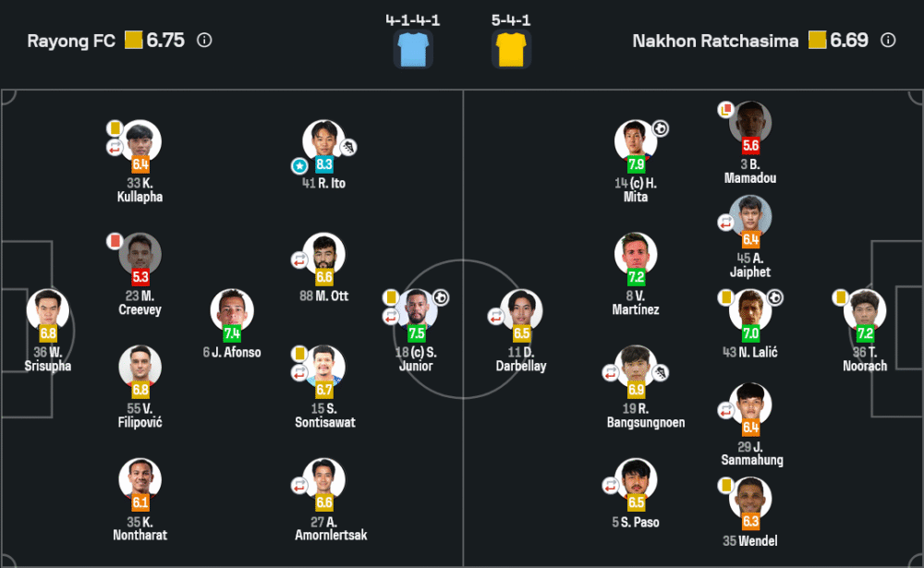Click the second-yellow red card icon on B. Mamadou

coord(726,109)
